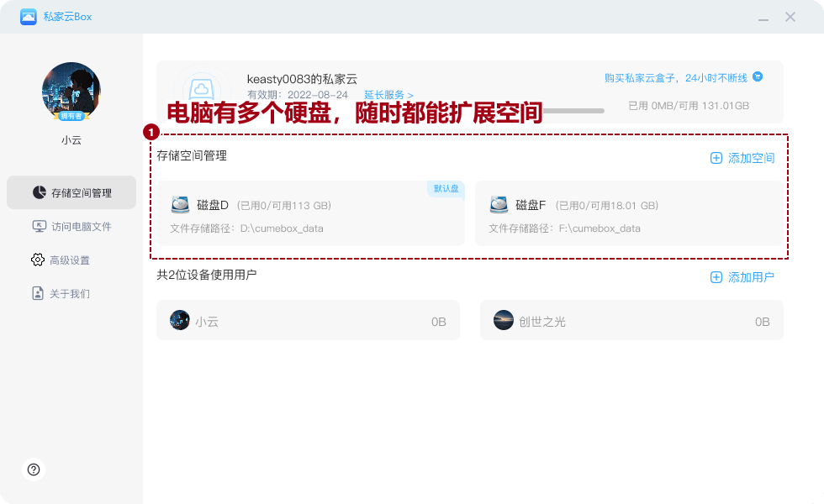Image resolution: width=824 pixels, height=504 pixels.
Task: Open 存储空间管理 in the sidebar
Action: [71, 192]
